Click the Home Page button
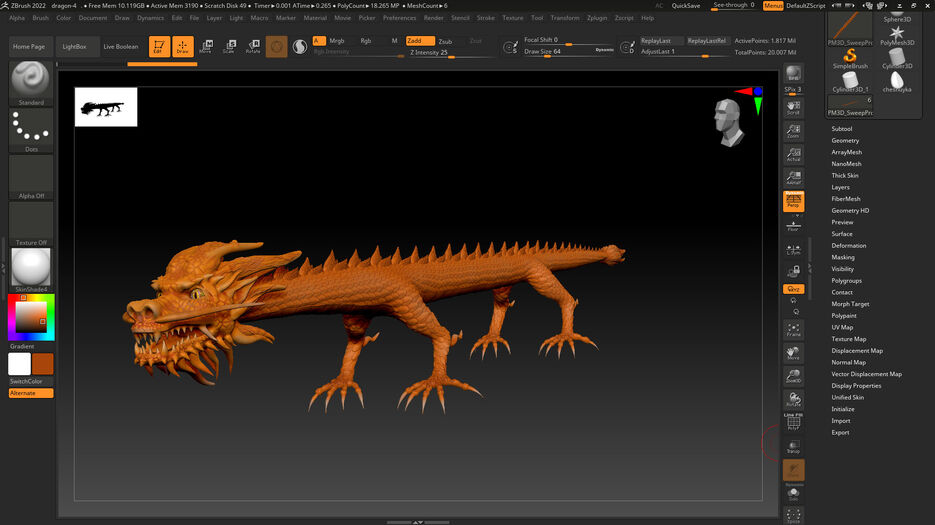The height and width of the screenshot is (525, 935). coord(29,47)
